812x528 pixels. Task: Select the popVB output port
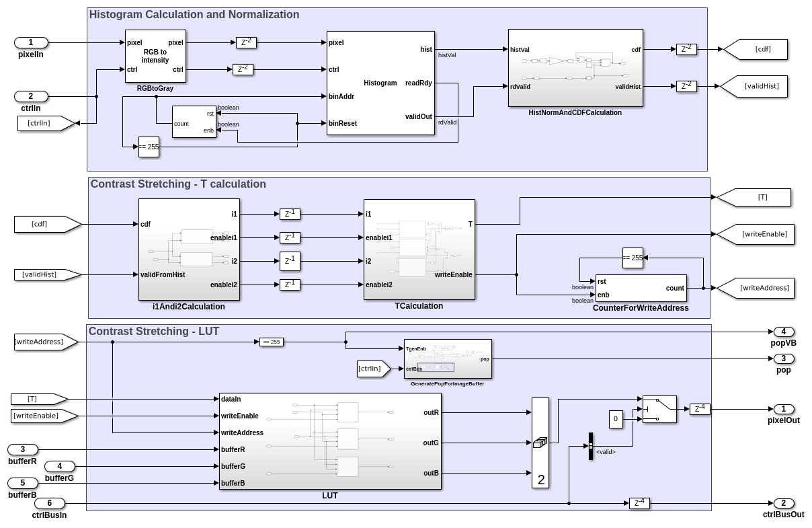point(783,332)
